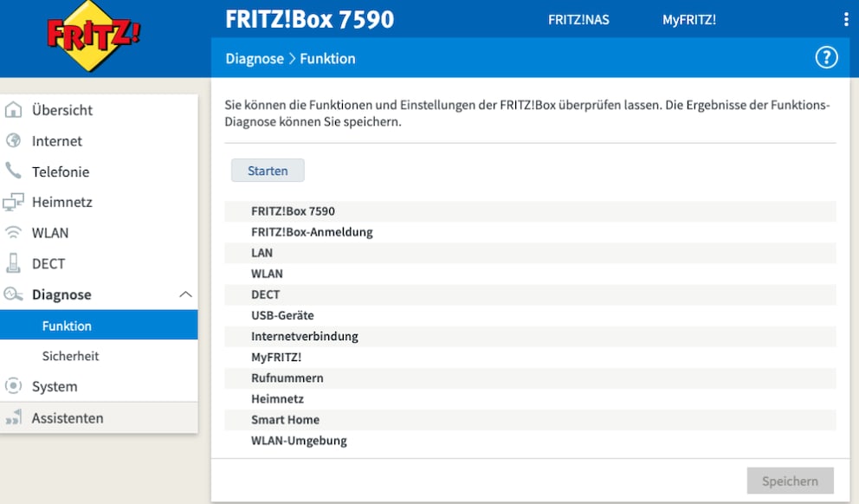Click the DECT cordless phone icon

coord(13,263)
